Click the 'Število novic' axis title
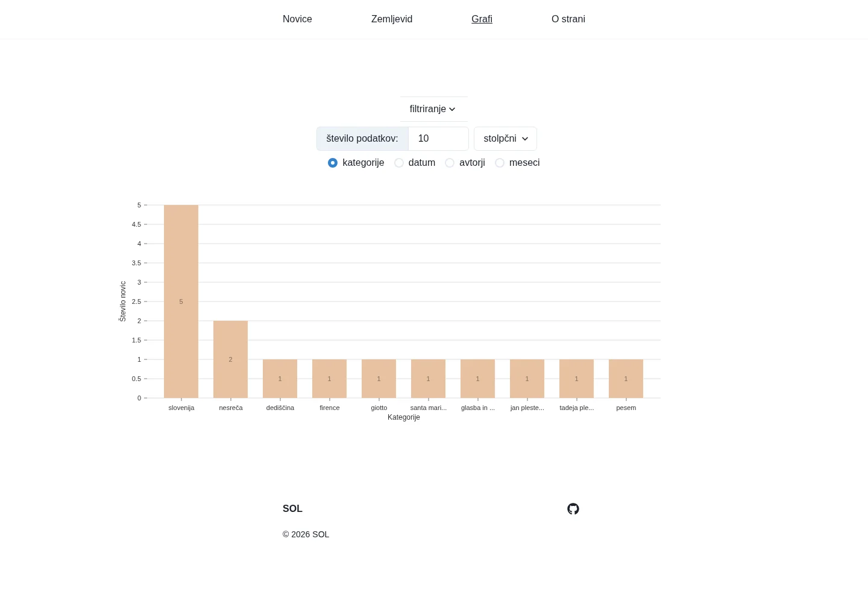The width and height of the screenshot is (868, 603). pos(123,301)
